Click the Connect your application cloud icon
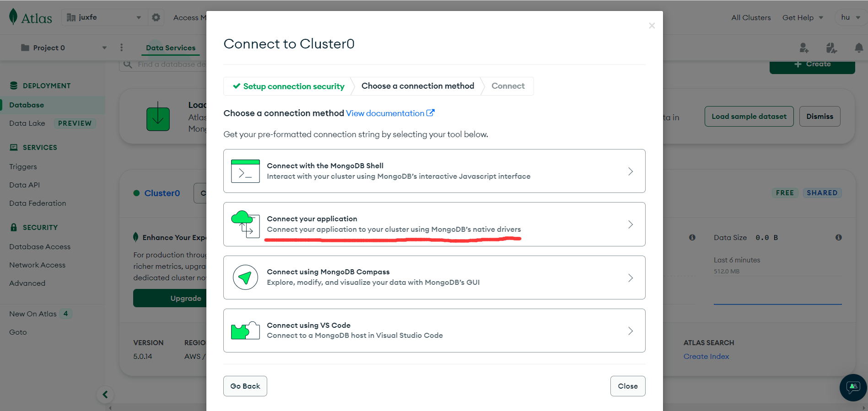This screenshot has height=411, width=868. 245,224
